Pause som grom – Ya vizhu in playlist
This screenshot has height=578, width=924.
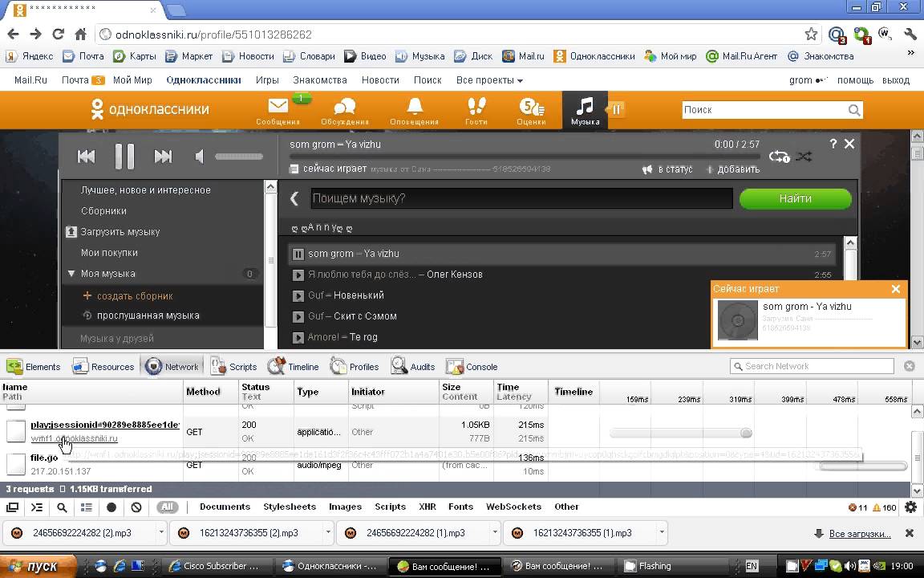point(298,254)
